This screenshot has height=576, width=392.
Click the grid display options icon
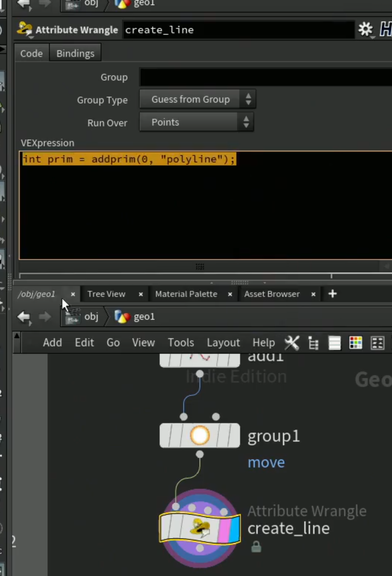(x=377, y=343)
